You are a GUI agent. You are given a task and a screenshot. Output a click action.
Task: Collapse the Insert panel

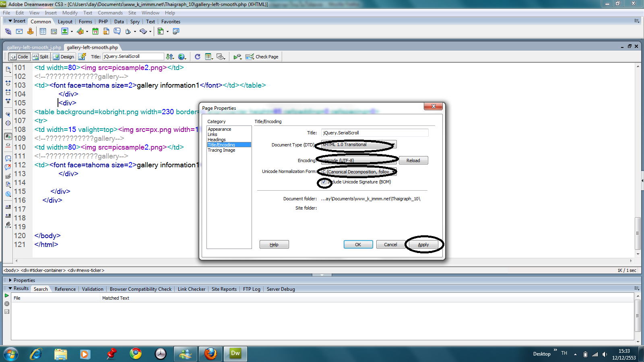(x=10, y=21)
